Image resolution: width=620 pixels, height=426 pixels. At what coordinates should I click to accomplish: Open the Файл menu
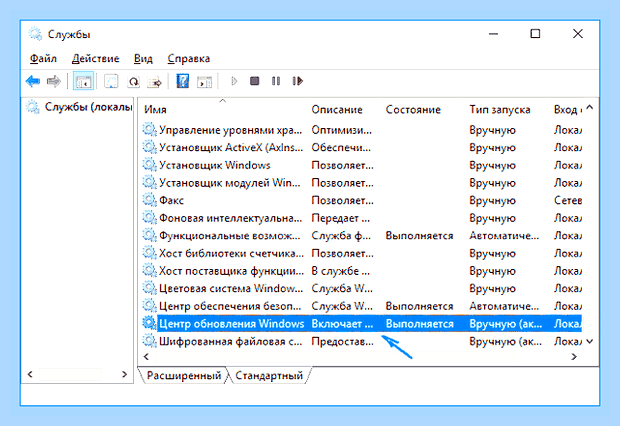43,59
